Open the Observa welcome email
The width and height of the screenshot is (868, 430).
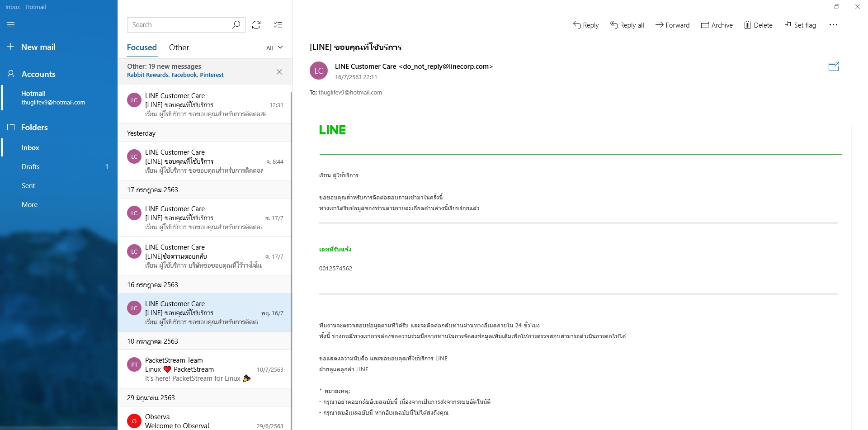(204, 419)
